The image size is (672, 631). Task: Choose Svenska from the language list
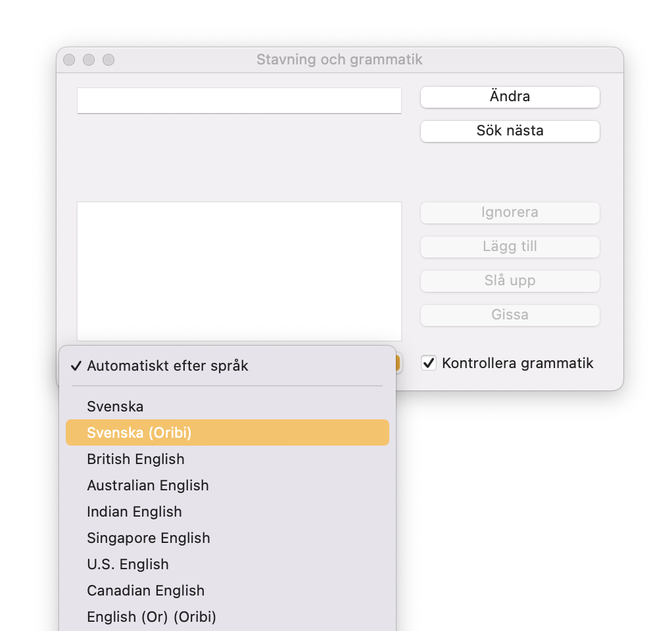(x=115, y=407)
